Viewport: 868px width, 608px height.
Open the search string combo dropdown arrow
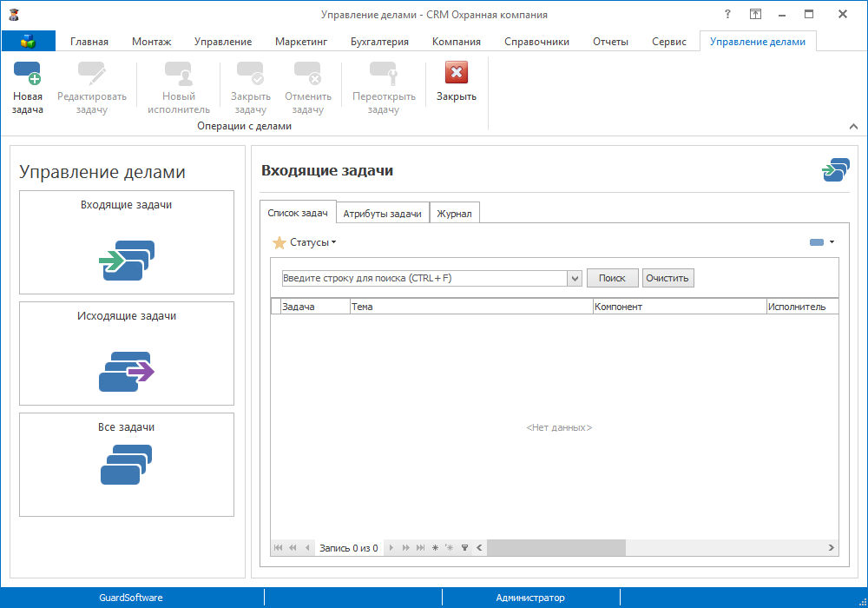[x=575, y=278]
